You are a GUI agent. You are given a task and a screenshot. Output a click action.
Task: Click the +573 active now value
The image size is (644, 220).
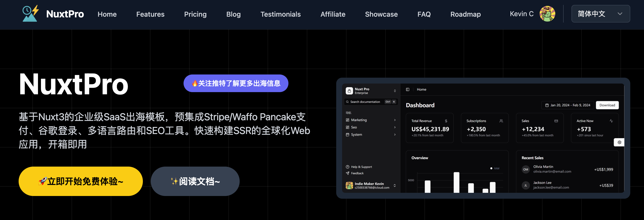tap(584, 129)
